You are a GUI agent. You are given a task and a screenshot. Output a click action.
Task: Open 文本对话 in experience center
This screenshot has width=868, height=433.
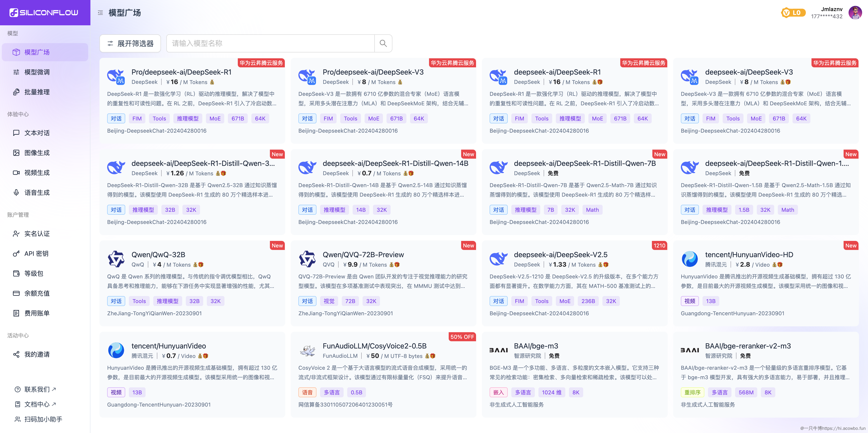[x=37, y=133]
